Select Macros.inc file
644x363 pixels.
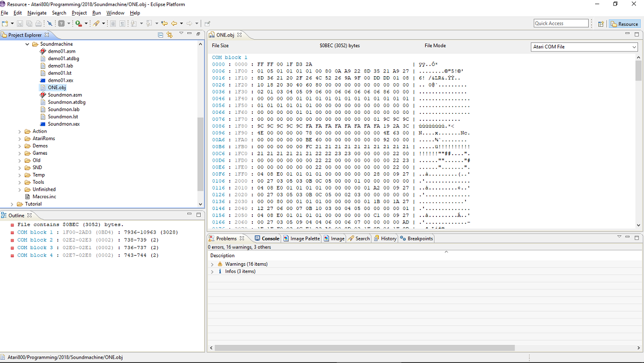[x=45, y=197]
